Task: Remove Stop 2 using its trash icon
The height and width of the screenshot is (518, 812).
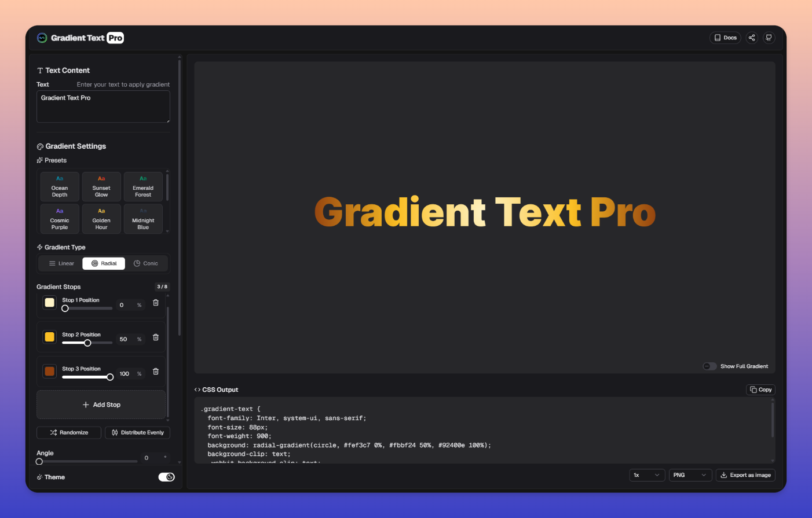Action: tap(156, 337)
